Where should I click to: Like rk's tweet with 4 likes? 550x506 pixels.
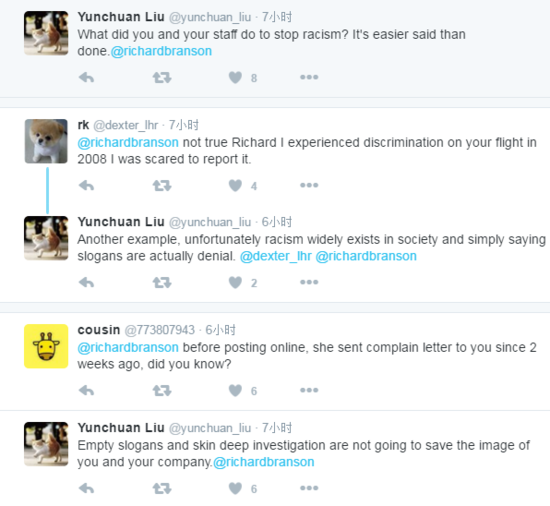coord(235,185)
